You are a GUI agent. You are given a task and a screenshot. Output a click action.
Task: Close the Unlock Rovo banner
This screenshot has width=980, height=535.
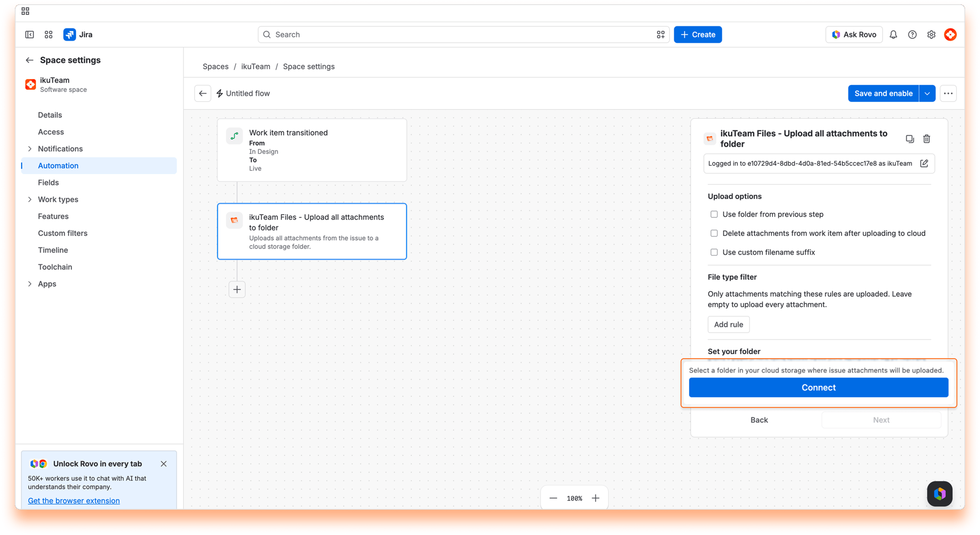point(164,464)
